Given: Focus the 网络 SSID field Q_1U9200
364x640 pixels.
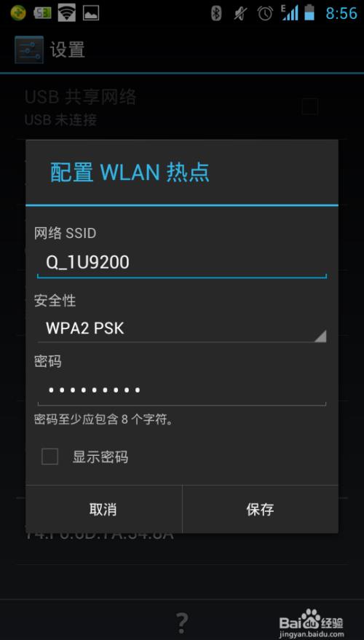Looking at the screenshot, I should 182,264.
